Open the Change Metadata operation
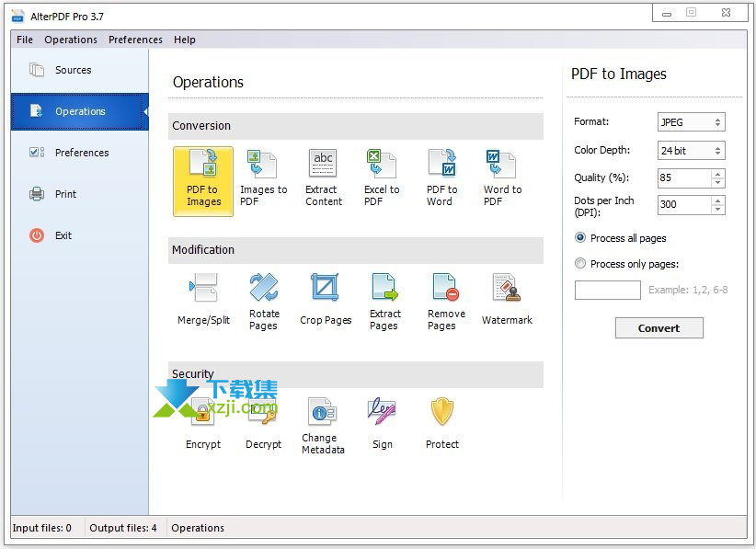The image size is (756, 549). [x=323, y=424]
